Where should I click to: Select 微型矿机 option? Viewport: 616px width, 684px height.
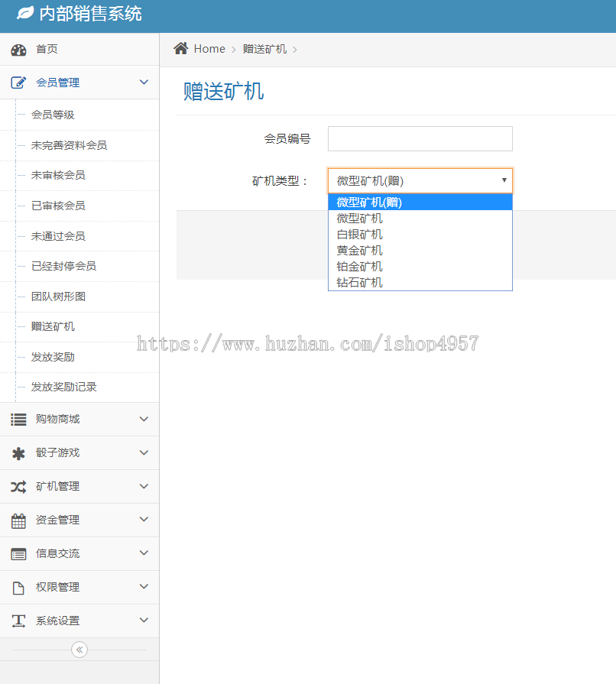point(420,219)
